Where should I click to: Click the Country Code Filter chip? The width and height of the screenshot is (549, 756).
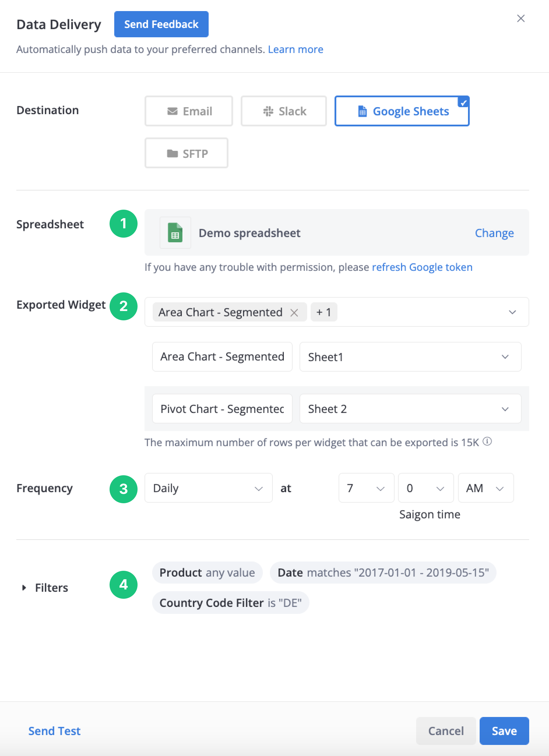coord(230,603)
